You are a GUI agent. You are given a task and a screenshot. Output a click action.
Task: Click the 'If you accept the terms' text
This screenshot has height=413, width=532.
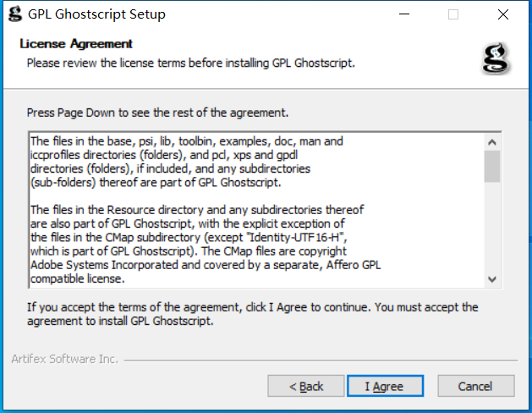pos(252,314)
